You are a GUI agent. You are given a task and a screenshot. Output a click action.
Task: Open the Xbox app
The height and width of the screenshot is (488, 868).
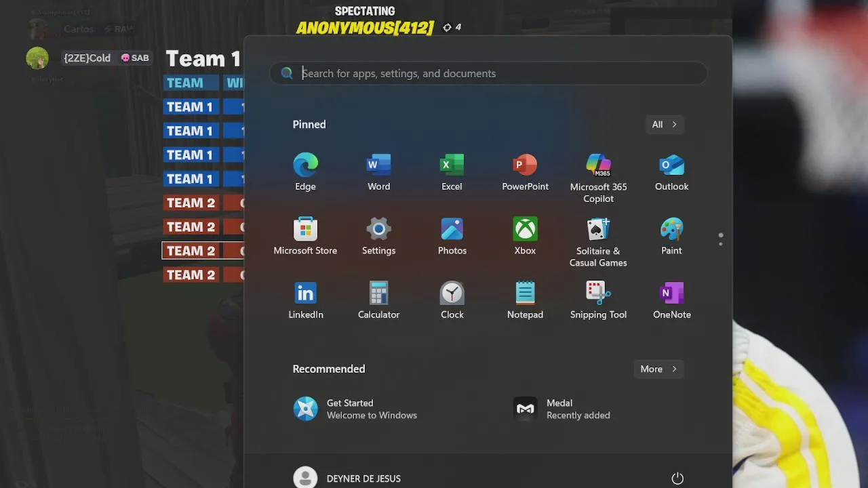[x=525, y=236]
